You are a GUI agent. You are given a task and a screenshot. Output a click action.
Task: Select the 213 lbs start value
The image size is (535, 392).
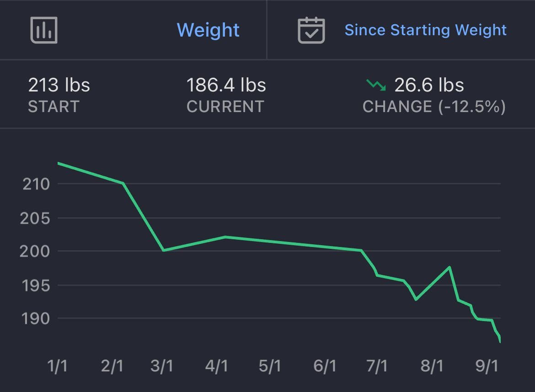59,85
